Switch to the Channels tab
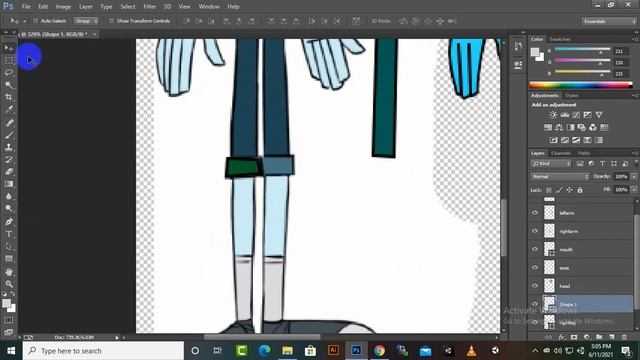 560,153
